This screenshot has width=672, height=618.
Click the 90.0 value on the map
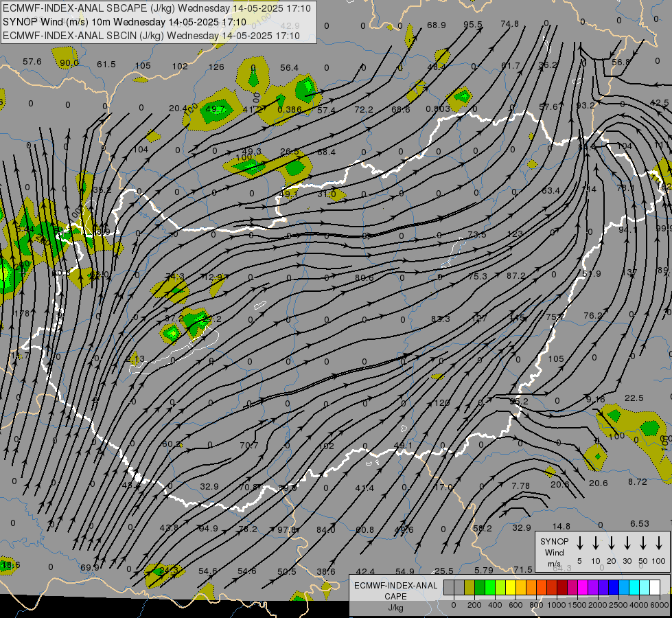pyautogui.click(x=69, y=63)
